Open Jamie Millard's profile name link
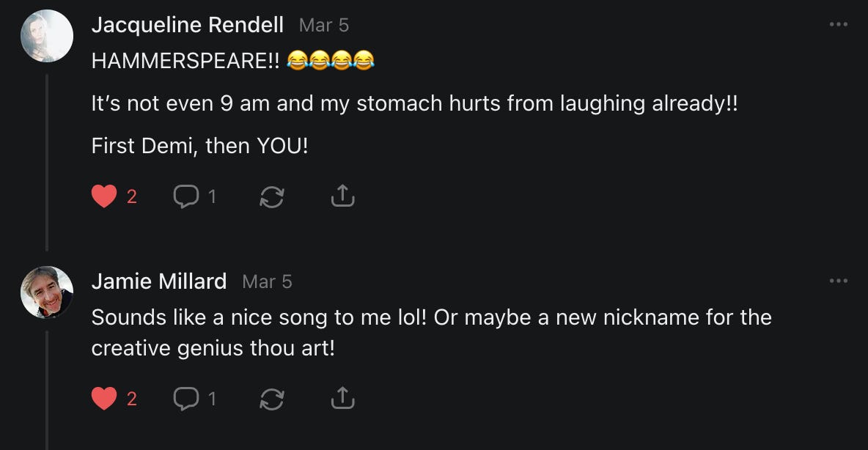The width and height of the screenshot is (868, 450). click(x=159, y=281)
